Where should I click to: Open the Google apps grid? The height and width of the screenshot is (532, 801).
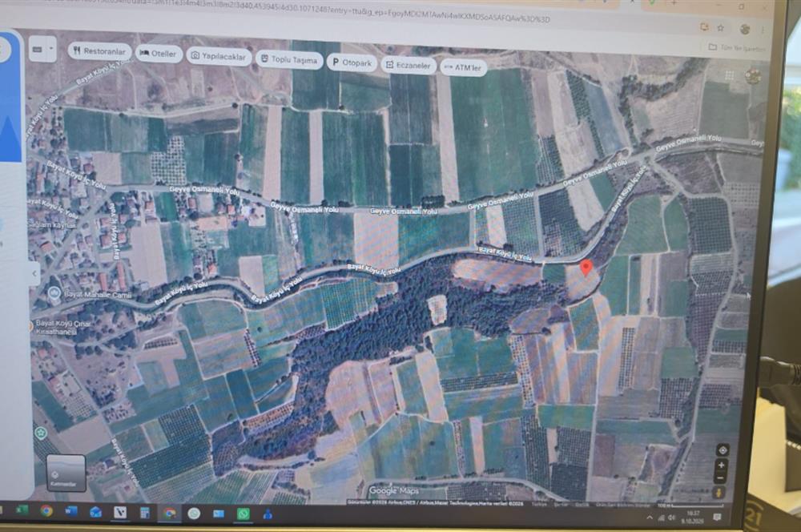[x=730, y=75]
